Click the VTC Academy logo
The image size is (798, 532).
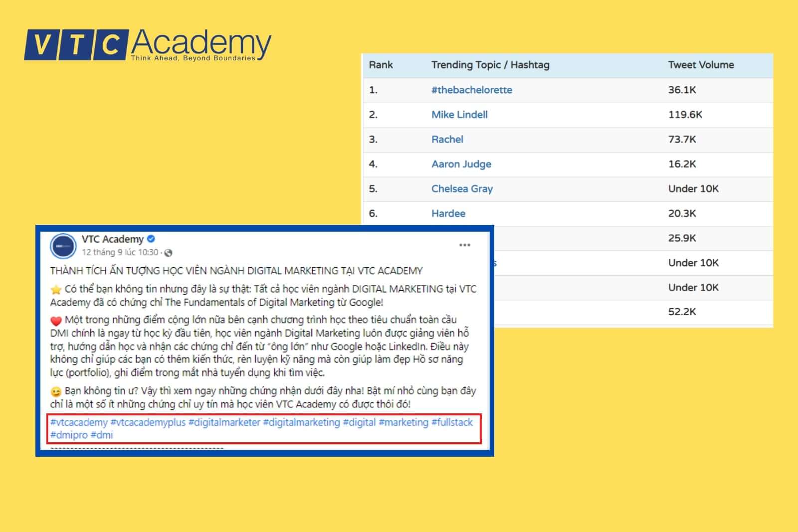point(148,45)
